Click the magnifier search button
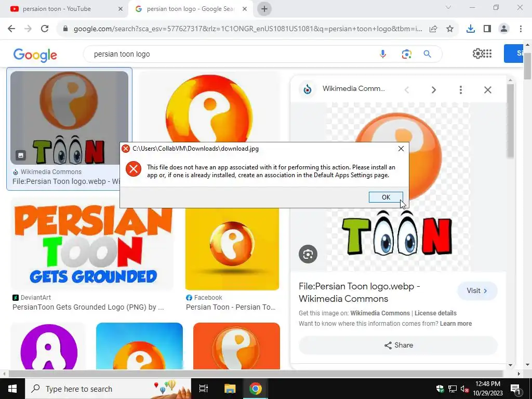The height and width of the screenshot is (399, 532). pyautogui.click(x=427, y=54)
